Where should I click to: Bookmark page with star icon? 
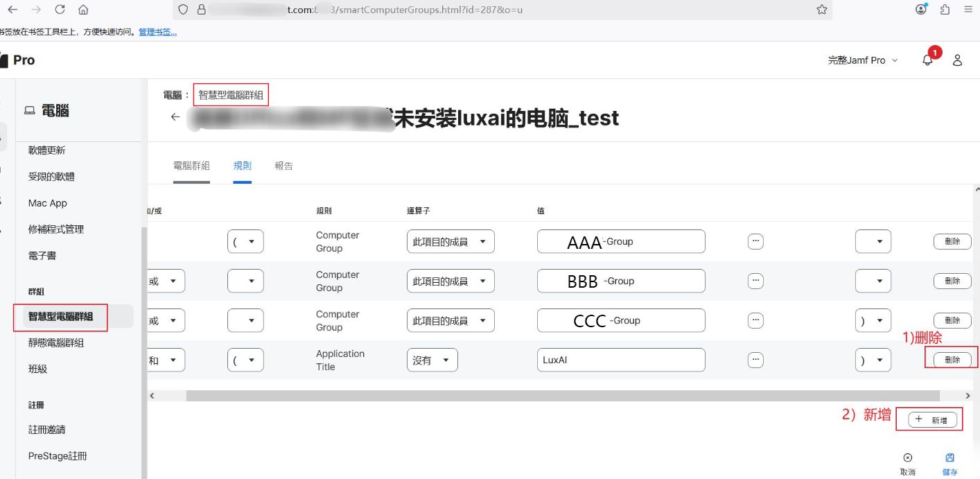pos(821,10)
